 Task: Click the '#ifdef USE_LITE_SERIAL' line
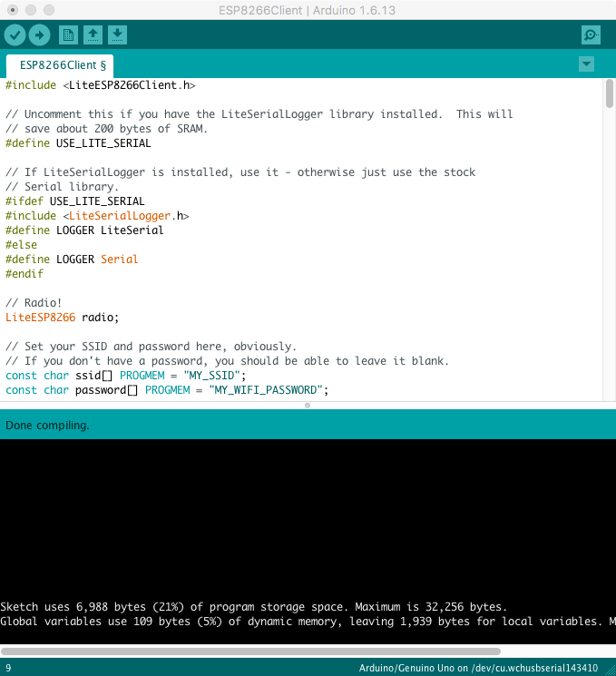click(75, 201)
